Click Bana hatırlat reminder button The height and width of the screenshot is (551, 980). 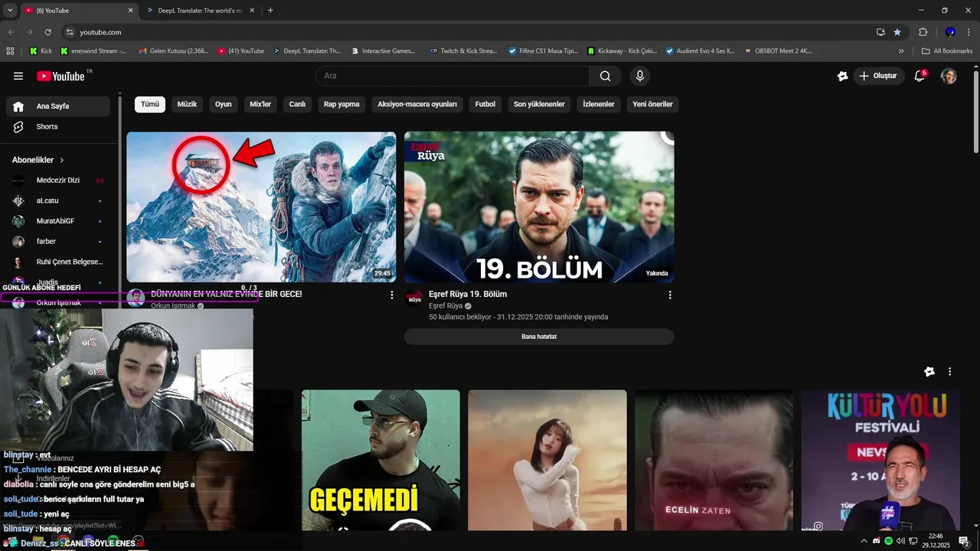[x=539, y=337]
